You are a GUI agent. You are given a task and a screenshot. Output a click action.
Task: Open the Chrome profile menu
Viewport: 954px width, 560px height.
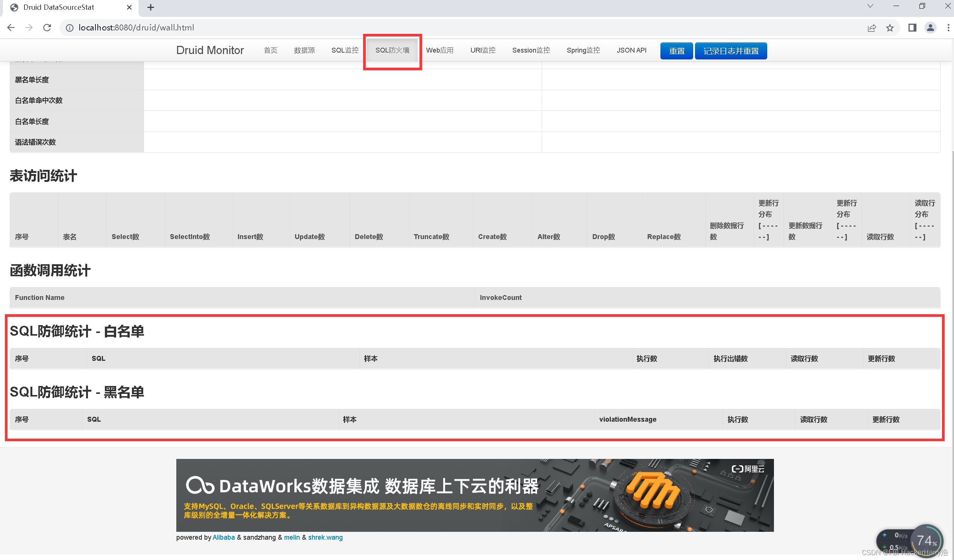[931, 28]
